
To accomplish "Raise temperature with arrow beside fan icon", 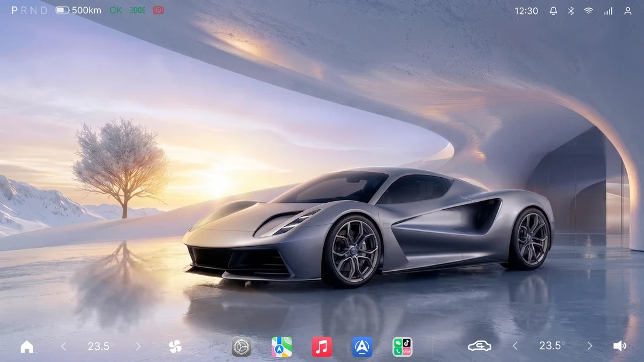I will [x=138, y=347].
